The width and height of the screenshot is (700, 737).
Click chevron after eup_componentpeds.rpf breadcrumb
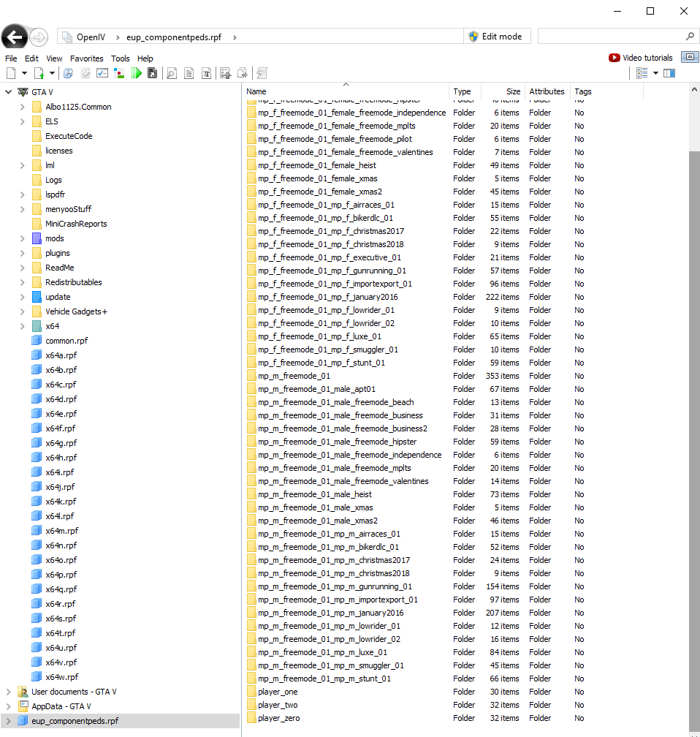click(235, 37)
